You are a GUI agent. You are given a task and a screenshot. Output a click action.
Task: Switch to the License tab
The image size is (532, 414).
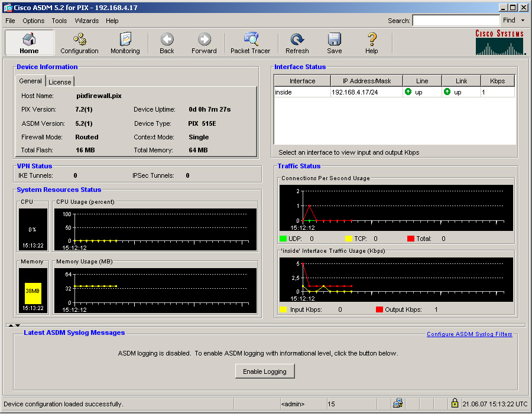pos(60,82)
